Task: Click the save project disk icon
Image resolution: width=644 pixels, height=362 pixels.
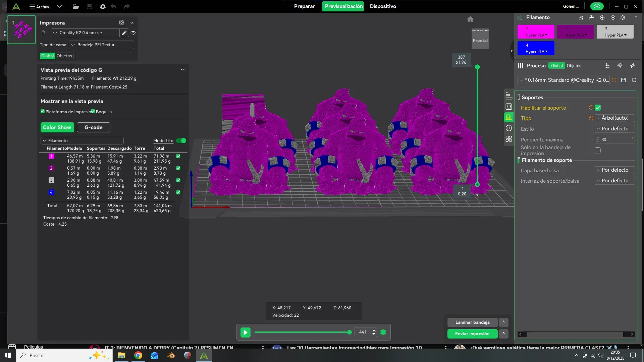Action: point(89,6)
